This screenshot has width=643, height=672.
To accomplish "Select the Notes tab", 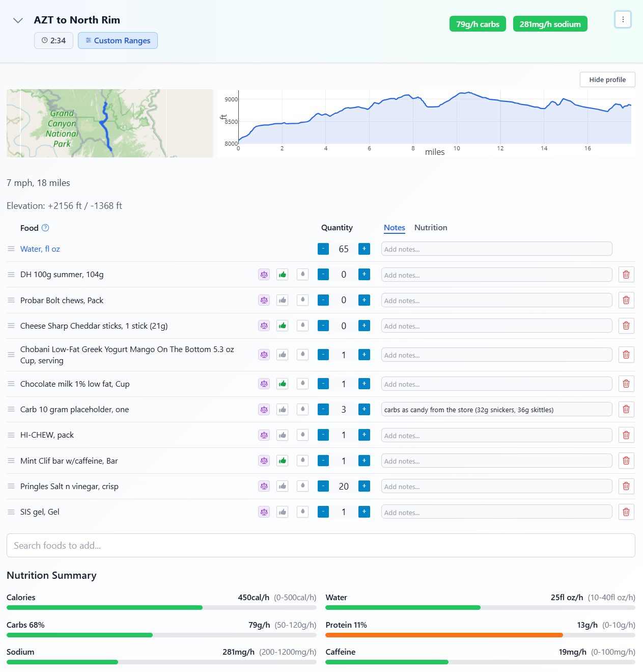I will [394, 228].
